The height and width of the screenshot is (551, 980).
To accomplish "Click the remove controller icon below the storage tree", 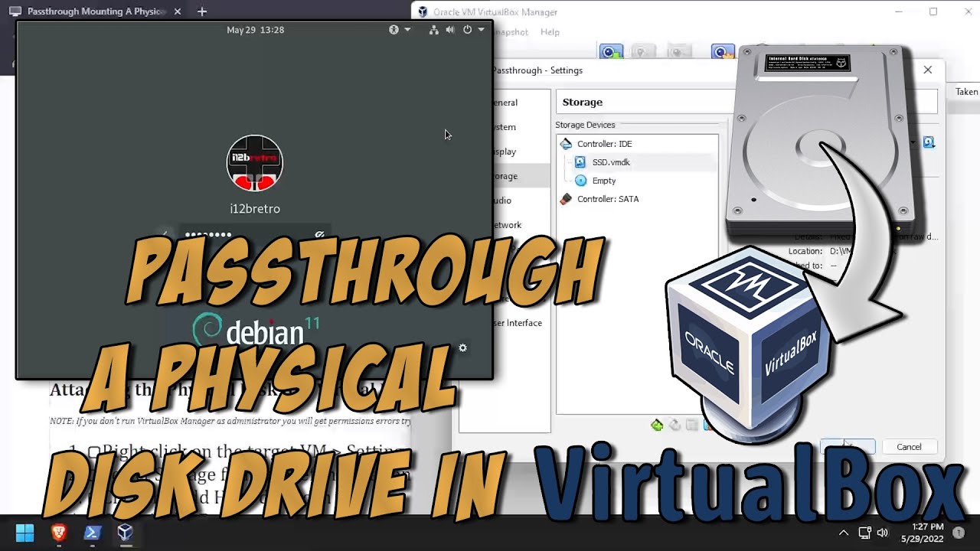I will (675, 425).
